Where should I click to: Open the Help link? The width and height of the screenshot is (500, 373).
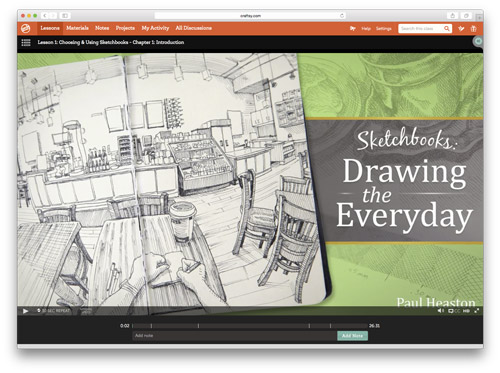coord(366,29)
